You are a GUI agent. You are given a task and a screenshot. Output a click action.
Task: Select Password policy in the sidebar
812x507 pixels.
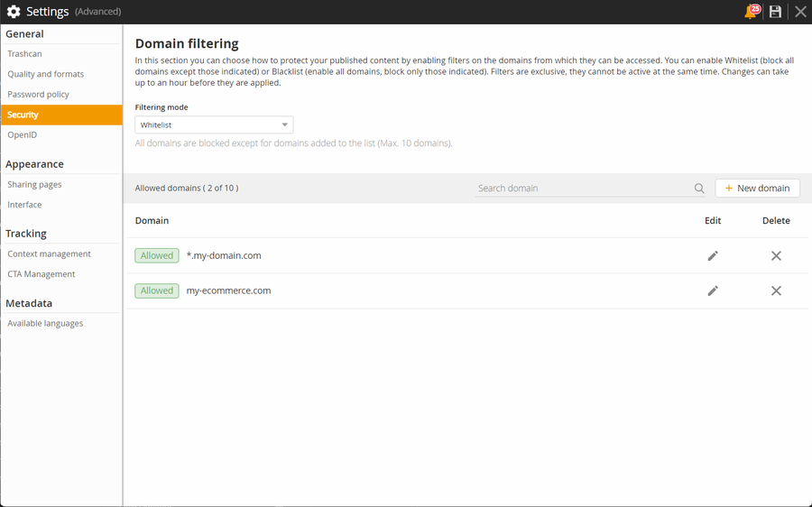[39, 94]
